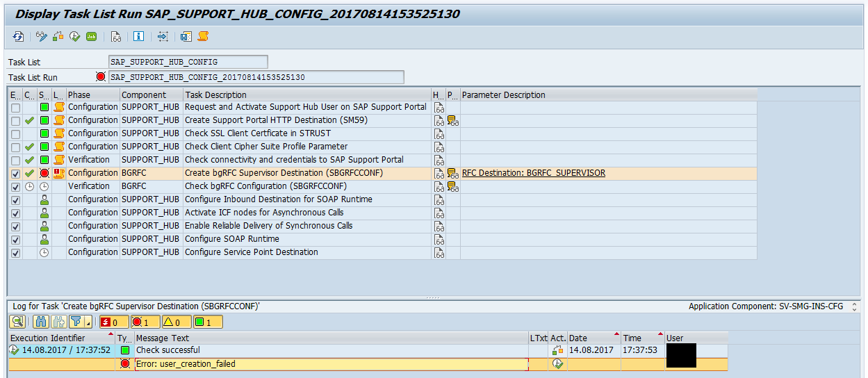Click the filter funnel icon in log
Image resolution: width=868 pixels, height=378 pixels.
tap(76, 322)
